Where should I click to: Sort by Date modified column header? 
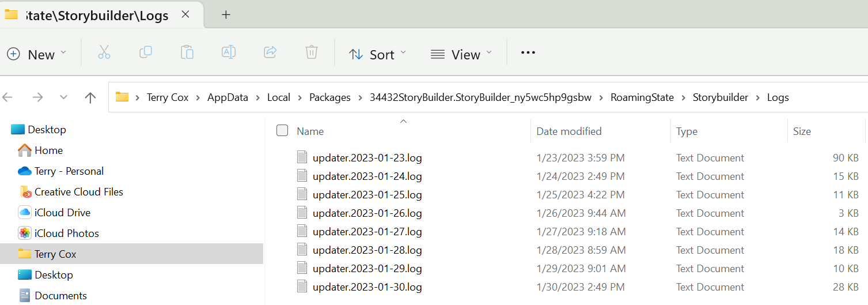pyautogui.click(x=568, y=131)
